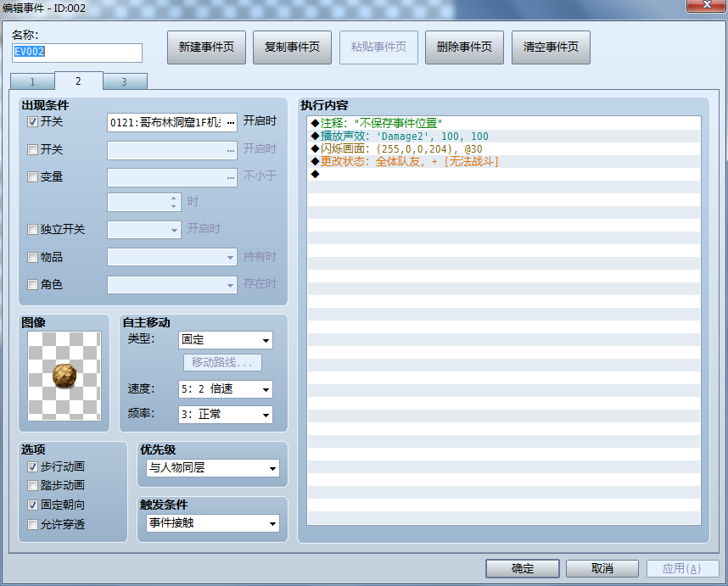728x586 pixels.
Task: Confirm with the 确定 button
Action: click(523, 568)
